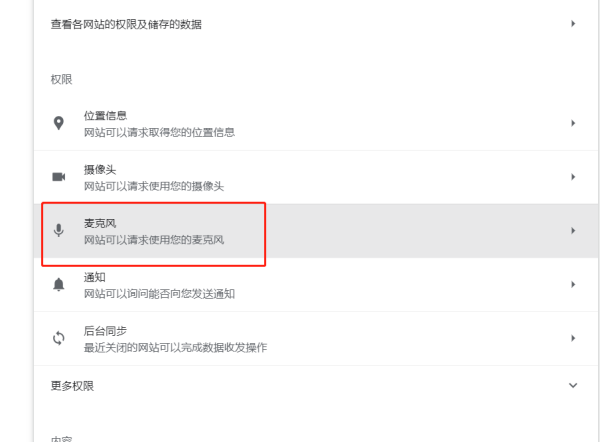Screen dimensions: 600x442
Task: Click arrow beside 查看各网站的权限及储存的数据
Action: (573, 23)
